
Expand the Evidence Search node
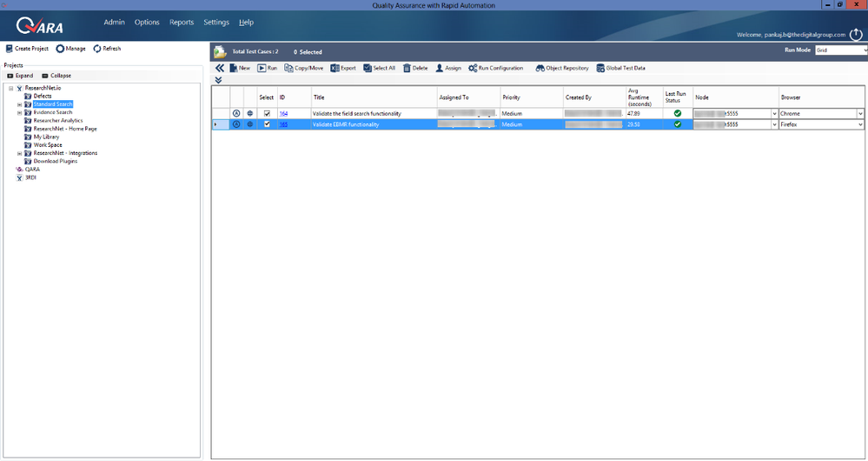[19, 112]
